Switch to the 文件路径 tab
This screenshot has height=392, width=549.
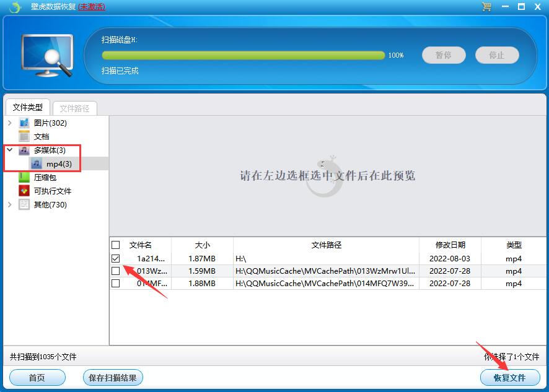[74, 108]
